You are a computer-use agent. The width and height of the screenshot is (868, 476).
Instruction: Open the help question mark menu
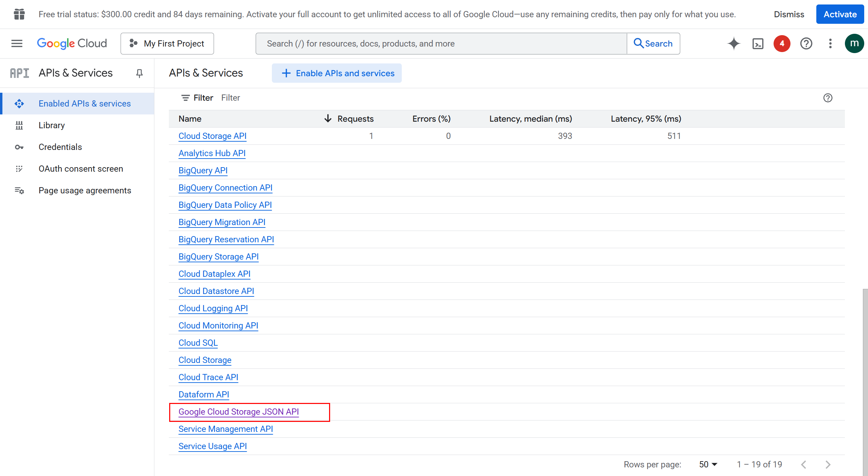(806, 43)
